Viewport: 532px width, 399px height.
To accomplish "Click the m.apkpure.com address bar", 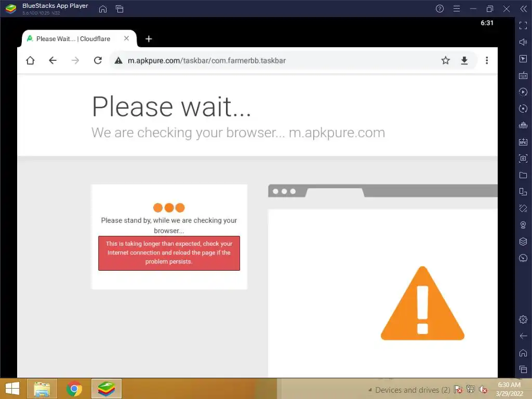I will pos(207,60).
